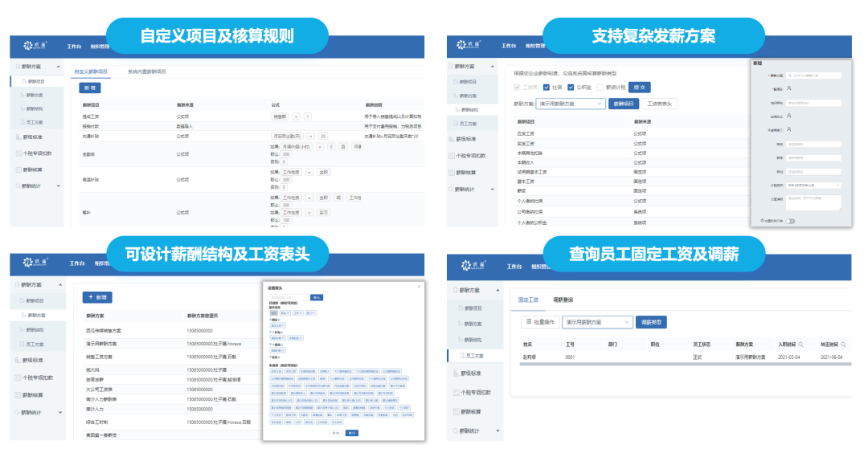Click 确定 in 设置表头 dialog
This screenshot has height=457, width=868.
click(351, 433)
